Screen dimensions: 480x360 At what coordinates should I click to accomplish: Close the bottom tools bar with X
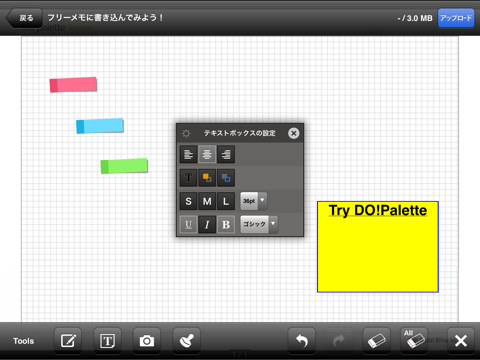coord(461,341)
